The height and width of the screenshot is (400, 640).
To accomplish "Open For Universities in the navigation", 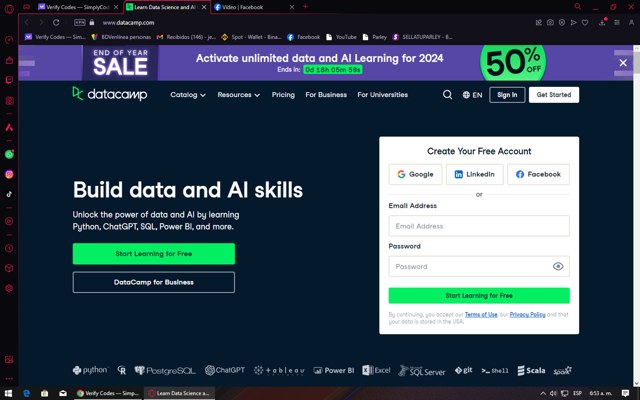I will (x=382, y=95).
